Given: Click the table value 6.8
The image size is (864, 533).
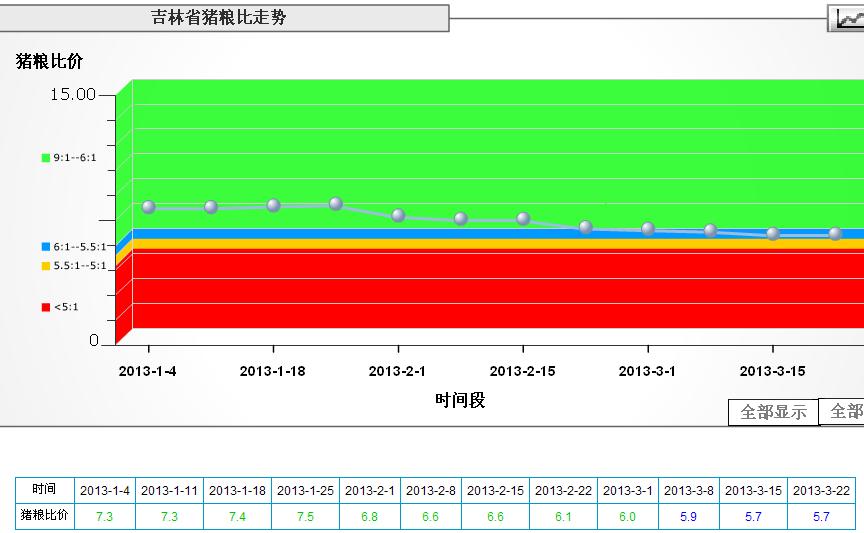Looking at the screenshot, I should pos(370,517).
